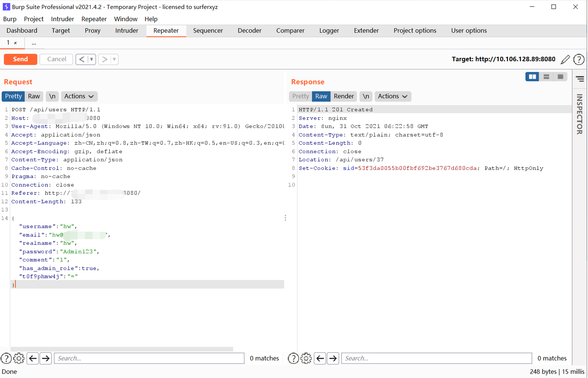The height and width of the screenshot is (378, 588).
Task: Select Pretty view in the Request panel
Action: [x=13, y=96]
